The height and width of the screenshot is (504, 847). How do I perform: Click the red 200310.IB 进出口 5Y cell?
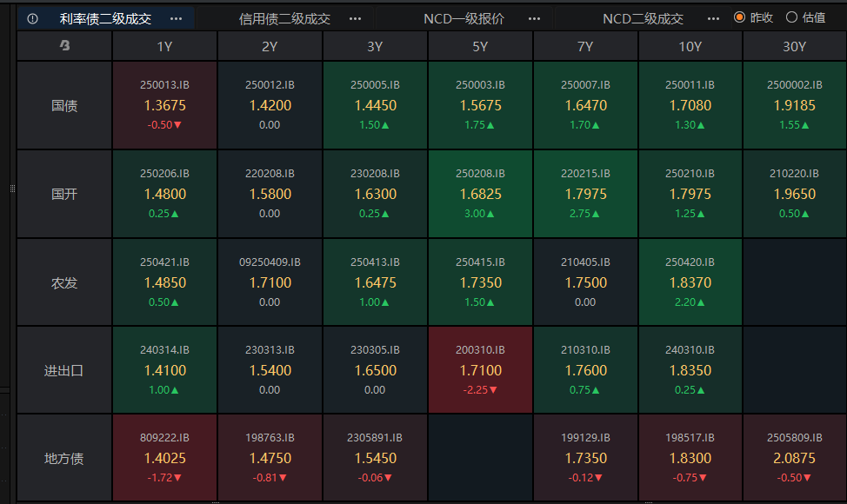pos(480,370)
